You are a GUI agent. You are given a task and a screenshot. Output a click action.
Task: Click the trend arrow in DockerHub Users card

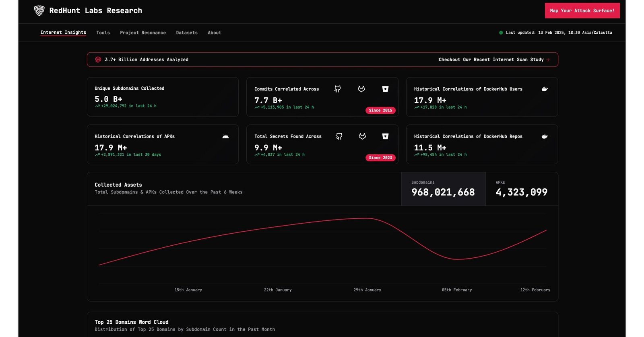(417, 107)
